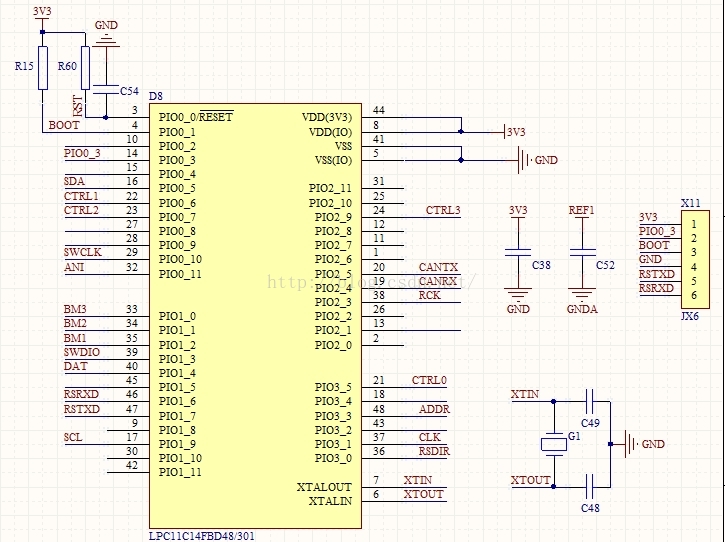Select the XTALIN pin name
The height and width of the screenshot is (542, 725).
(x=330, y=501)
